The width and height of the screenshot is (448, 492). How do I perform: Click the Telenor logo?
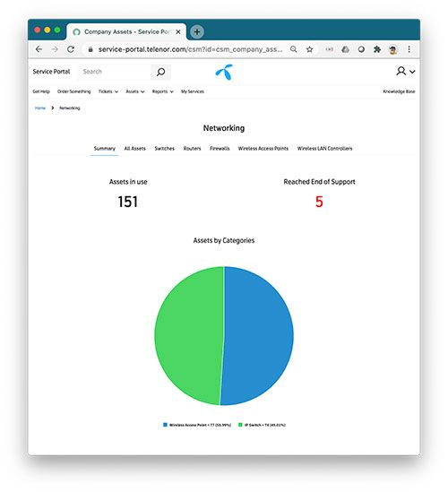click(x=224, y=72)
